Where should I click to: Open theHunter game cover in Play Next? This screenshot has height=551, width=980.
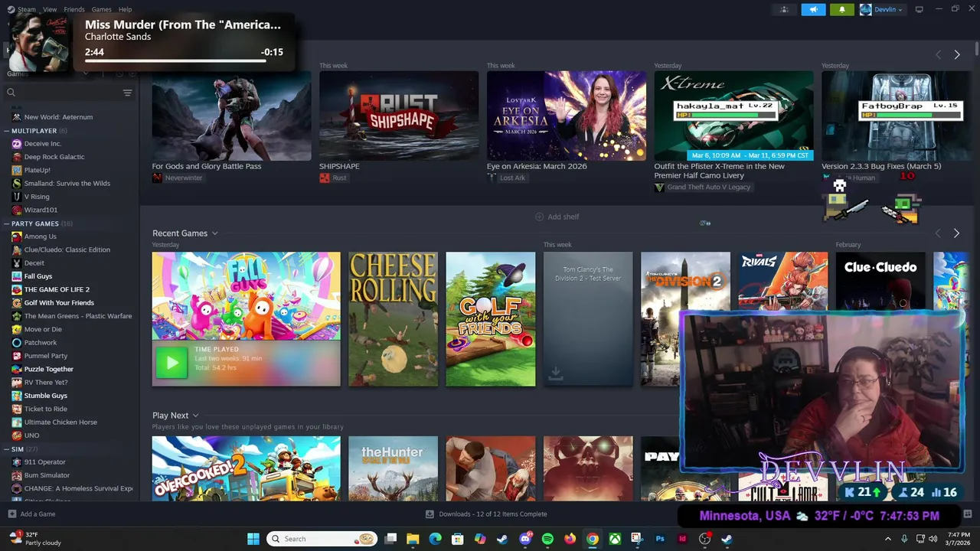click(x=394, y=468)
